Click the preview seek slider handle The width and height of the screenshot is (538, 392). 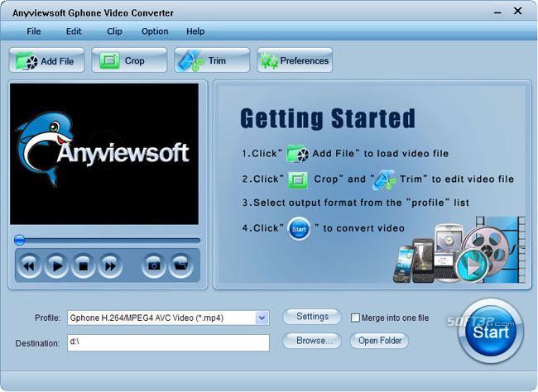tap(20, 240)
